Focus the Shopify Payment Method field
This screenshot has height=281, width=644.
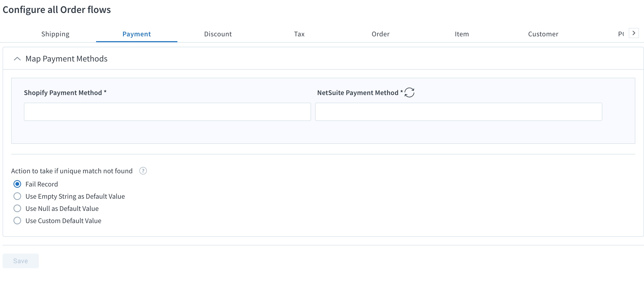[167, 112]
